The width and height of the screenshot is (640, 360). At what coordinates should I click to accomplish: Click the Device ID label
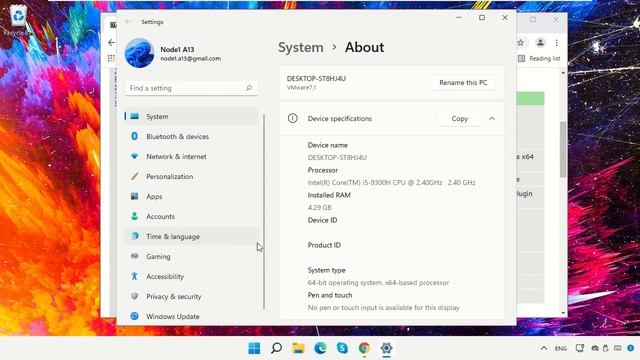pyautogui.click(x=322, y=220)
